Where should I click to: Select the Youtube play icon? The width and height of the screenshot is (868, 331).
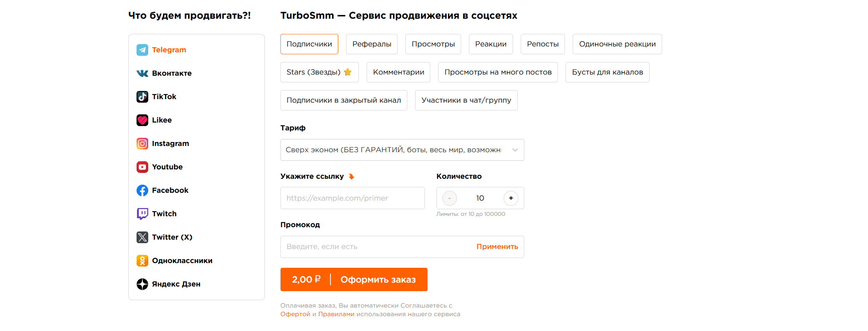(x=142, y=167)
